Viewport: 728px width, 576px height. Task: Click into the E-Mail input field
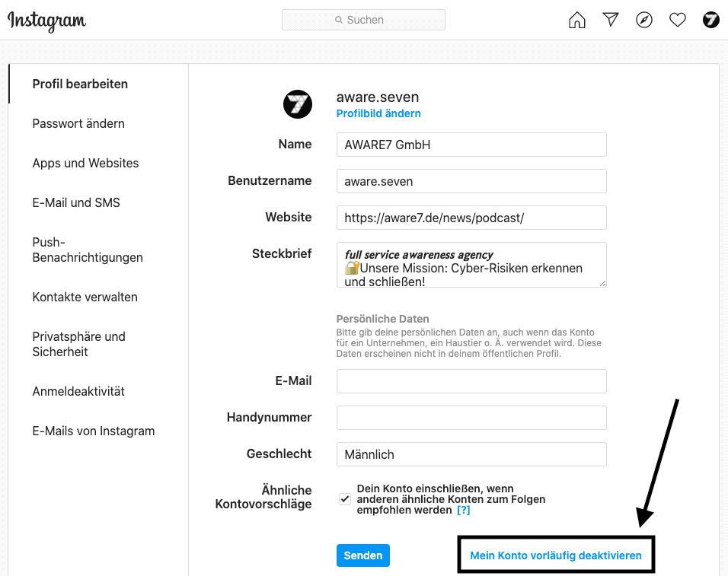471,380
